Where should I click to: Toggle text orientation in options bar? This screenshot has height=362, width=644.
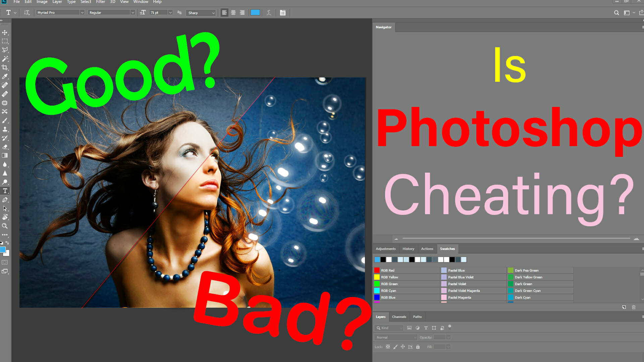coord(27,12)
